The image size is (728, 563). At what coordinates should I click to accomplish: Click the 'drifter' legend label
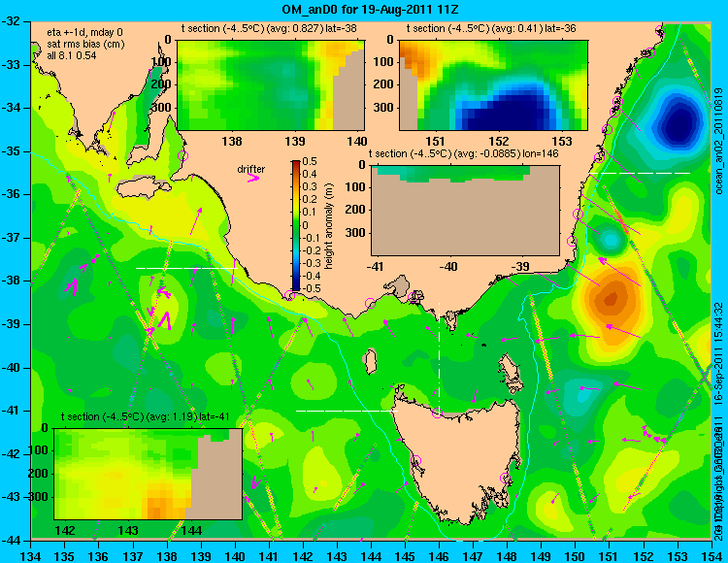tap(251, 170)
